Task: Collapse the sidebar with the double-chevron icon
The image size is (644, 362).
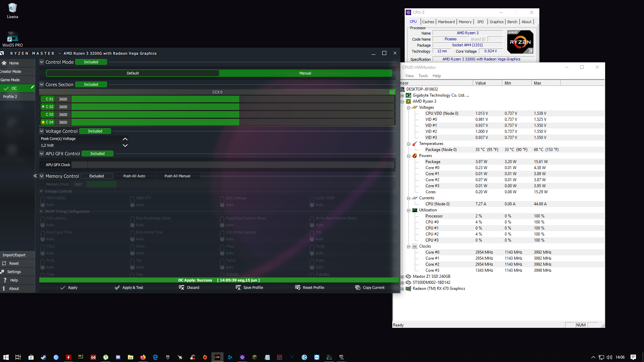Action: tap(35, 176)
